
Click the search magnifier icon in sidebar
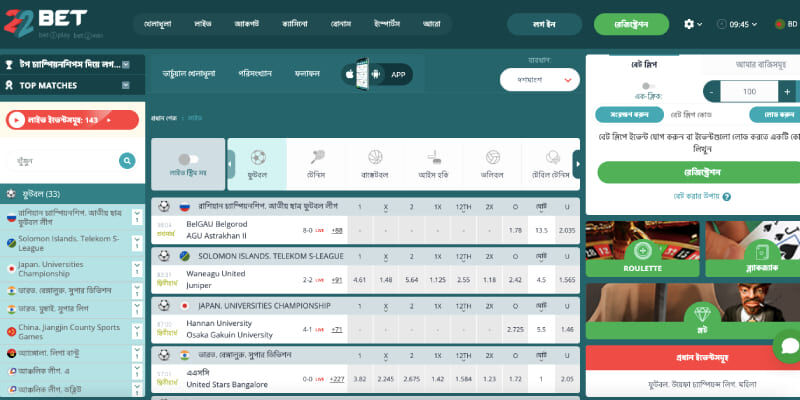(127, 160)
